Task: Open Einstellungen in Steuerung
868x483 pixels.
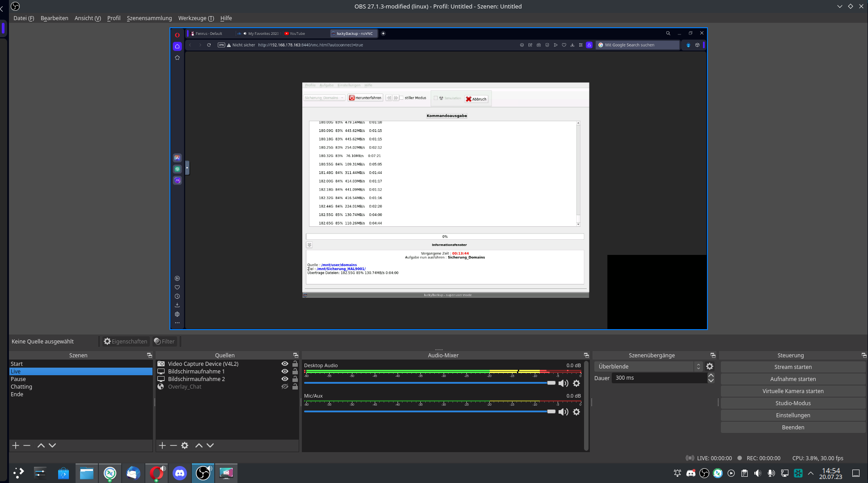Action: (793, 415)
